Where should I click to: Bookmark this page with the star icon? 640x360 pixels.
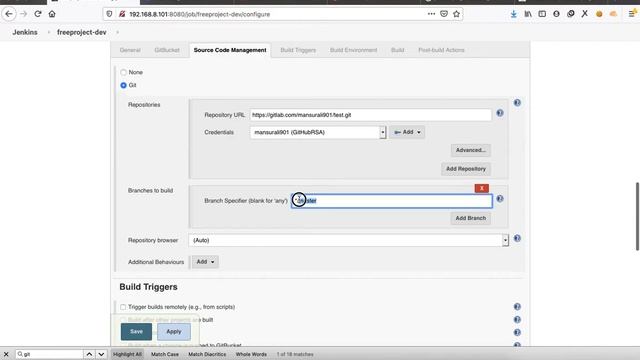click(x=456, y=14)
